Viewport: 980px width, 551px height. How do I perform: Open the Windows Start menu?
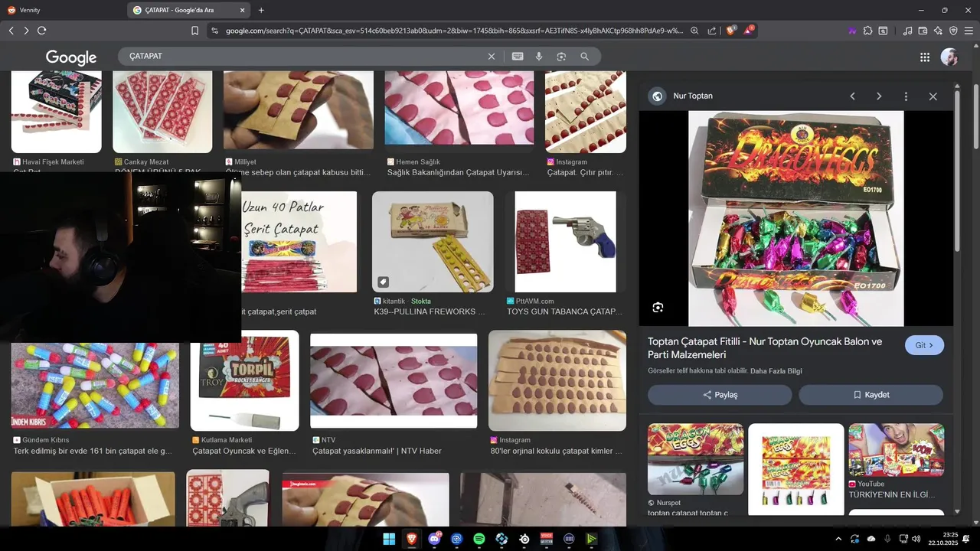389,539
